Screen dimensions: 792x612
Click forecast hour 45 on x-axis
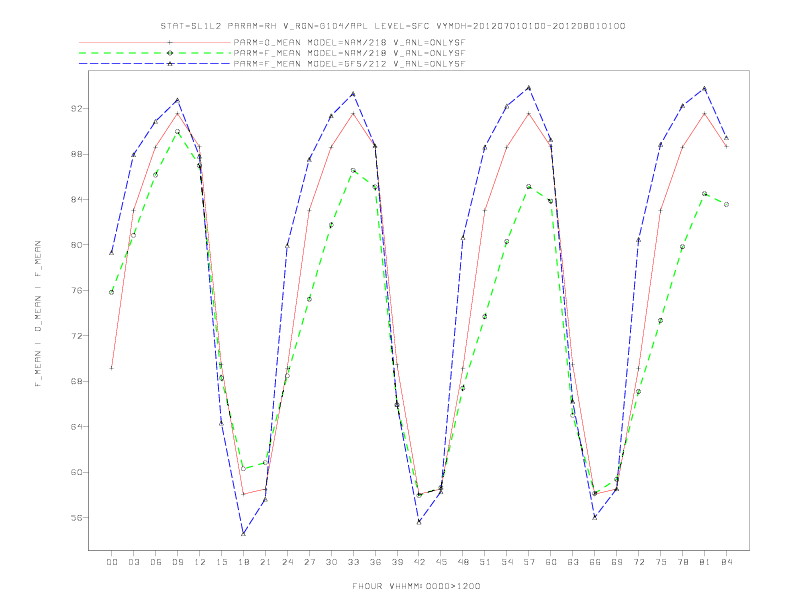(x=441, y=562)
